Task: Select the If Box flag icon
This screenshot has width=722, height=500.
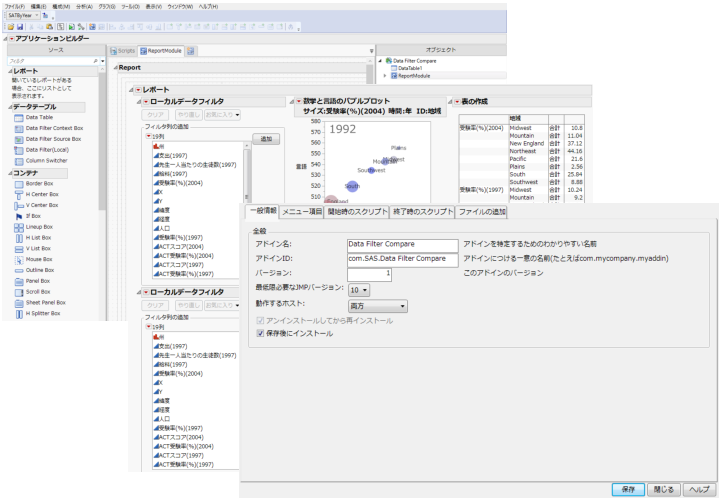Action: [x=19, y=216]
